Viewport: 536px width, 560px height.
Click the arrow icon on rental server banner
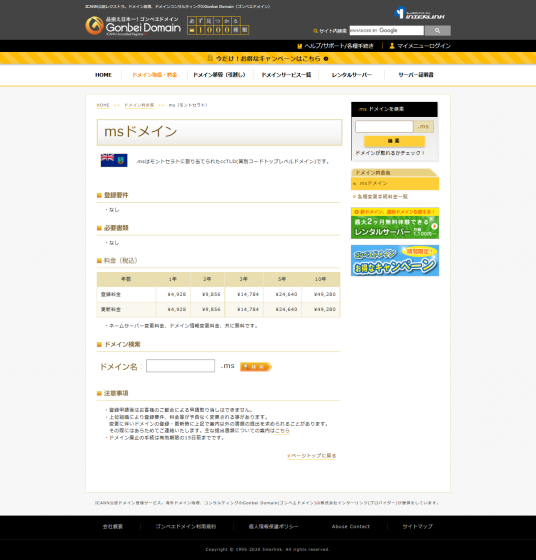coord(434,226)
